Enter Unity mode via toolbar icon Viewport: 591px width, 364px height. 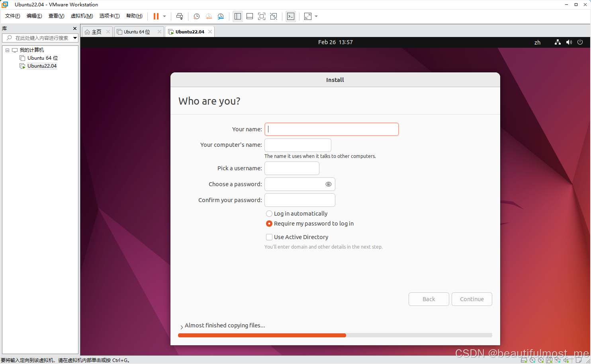click(x=273, y=16)
